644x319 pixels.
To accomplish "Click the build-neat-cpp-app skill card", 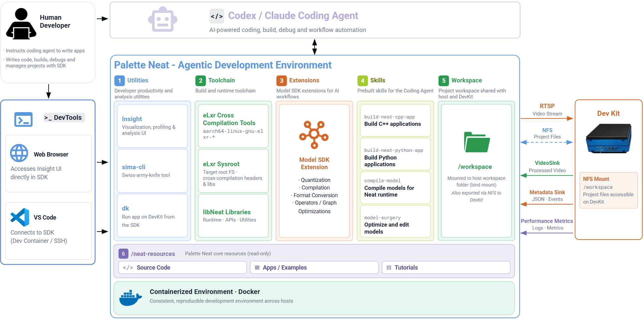I will pos(395,120).
